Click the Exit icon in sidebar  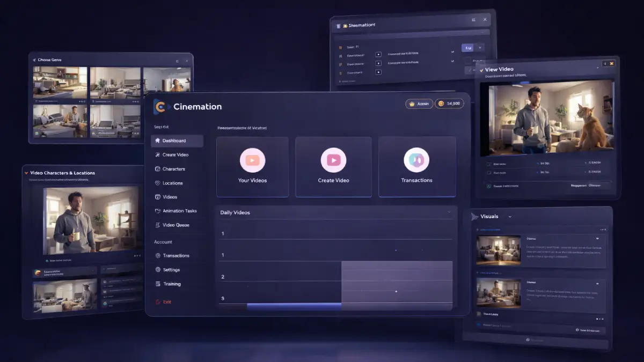158,302
